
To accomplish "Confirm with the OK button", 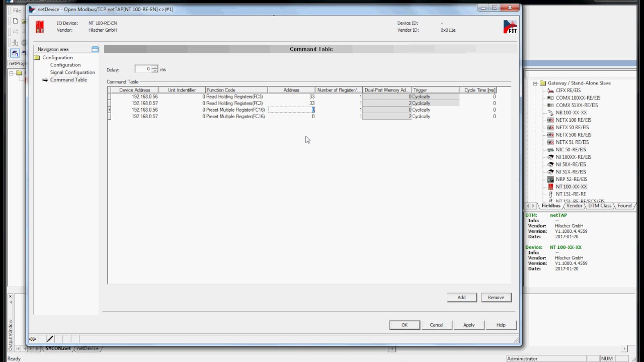I will [405, 325].
